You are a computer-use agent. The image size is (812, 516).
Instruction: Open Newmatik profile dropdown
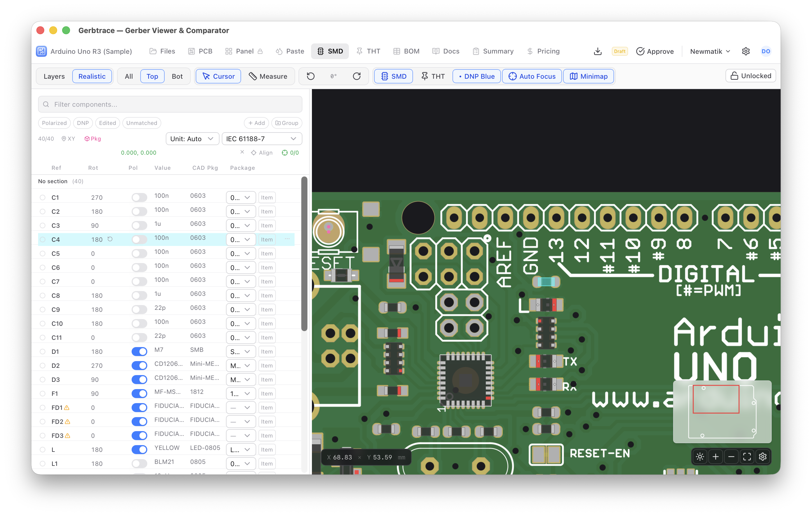[710, 51]
